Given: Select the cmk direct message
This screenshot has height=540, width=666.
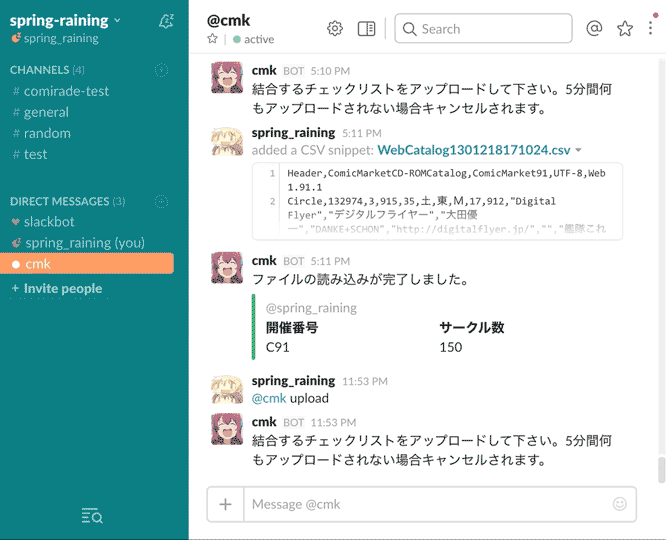Looking at the screenshot, I should click(87, 264).
